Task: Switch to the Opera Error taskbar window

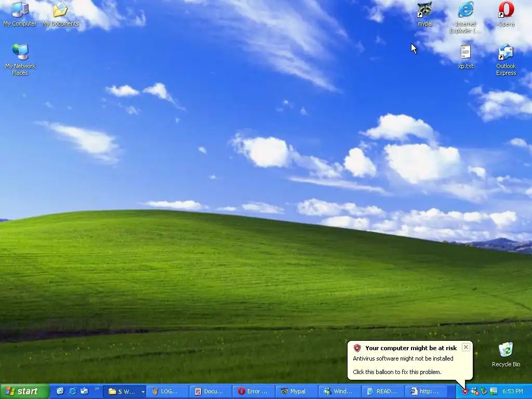Action: pos(254,392)
